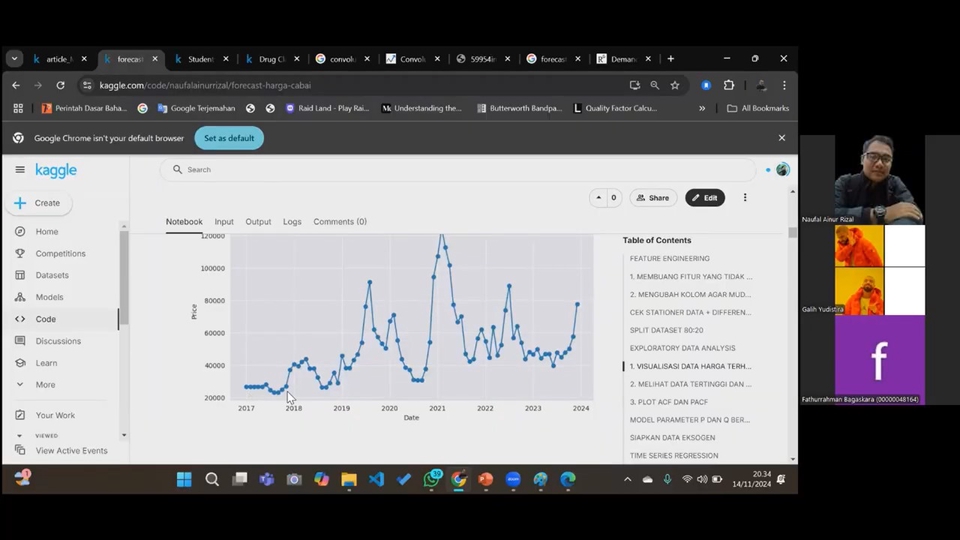Jump to 3. PLOT ACF DAN PACF
Screen dimensions: 960x540
click(669, 402)
